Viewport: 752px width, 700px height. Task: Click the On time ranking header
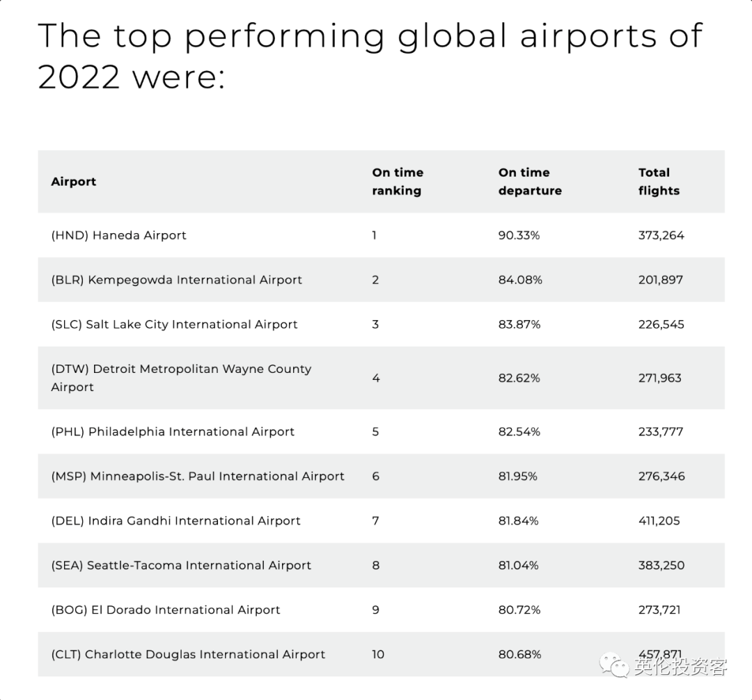coord(398,182)
